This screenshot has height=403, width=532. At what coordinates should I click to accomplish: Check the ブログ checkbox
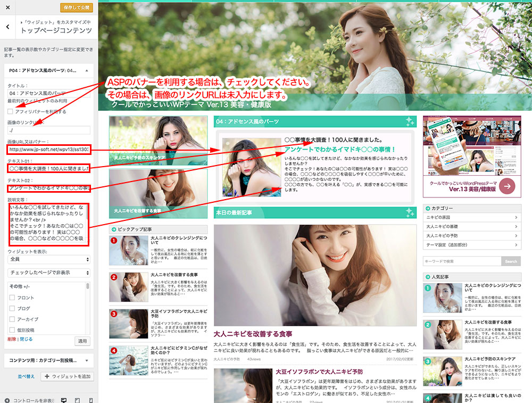[x=12, y=309]
